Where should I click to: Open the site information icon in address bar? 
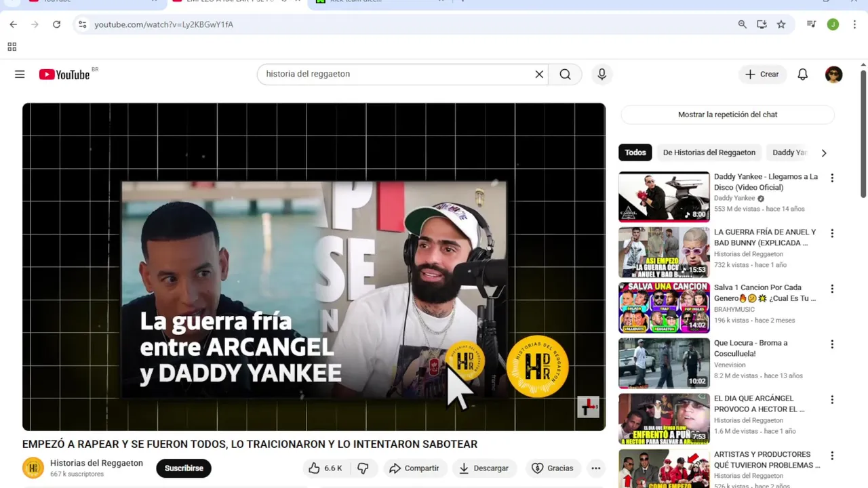82,24
